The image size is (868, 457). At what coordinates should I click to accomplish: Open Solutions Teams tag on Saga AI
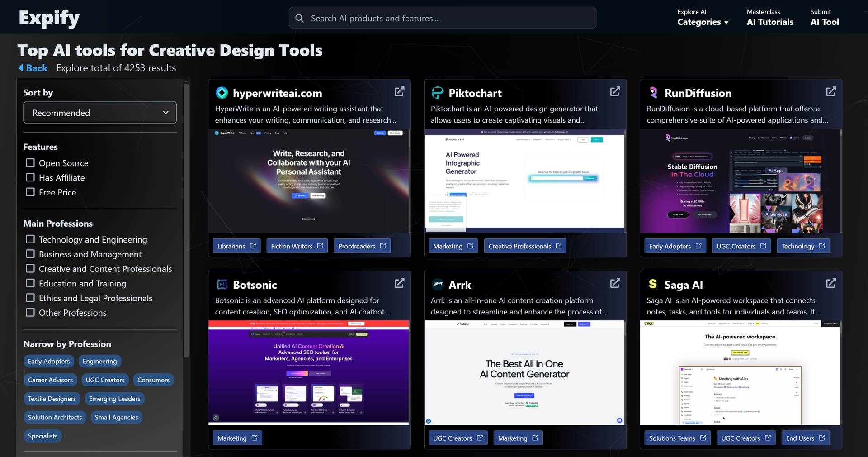tap(677, 438)
